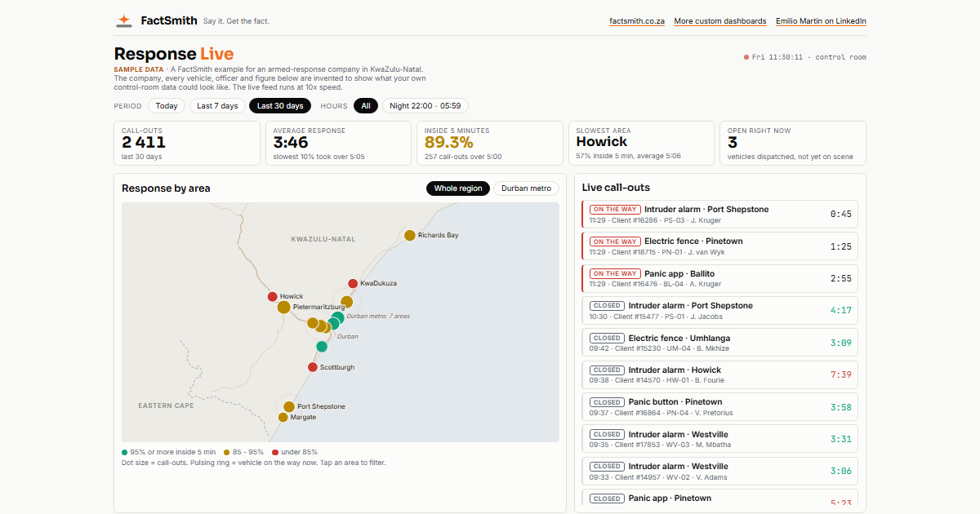The width and height of the screenshot is (980, 514).
Task: Visit Emilio Martin on LinkedIn link
Action: [821, 21]
